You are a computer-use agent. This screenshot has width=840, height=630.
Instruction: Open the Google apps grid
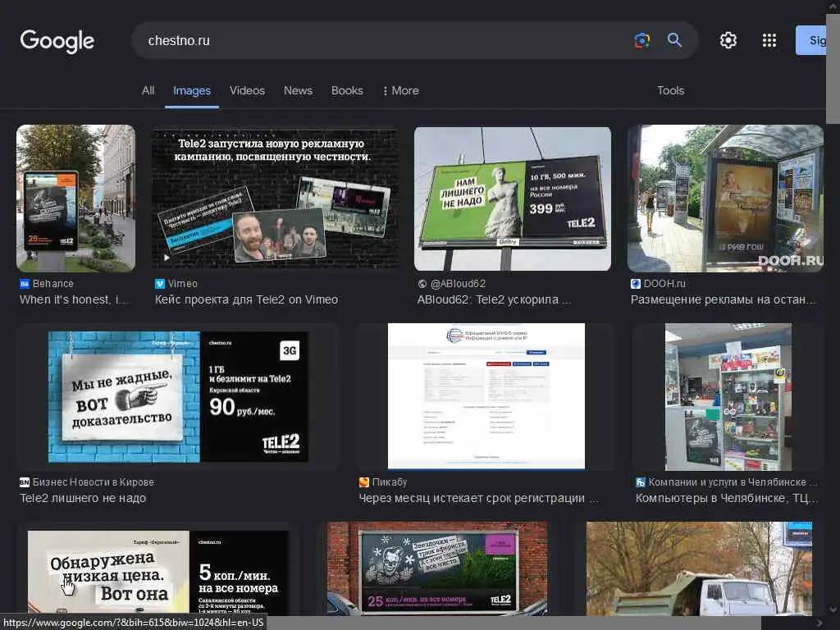[x=769, y=40]
